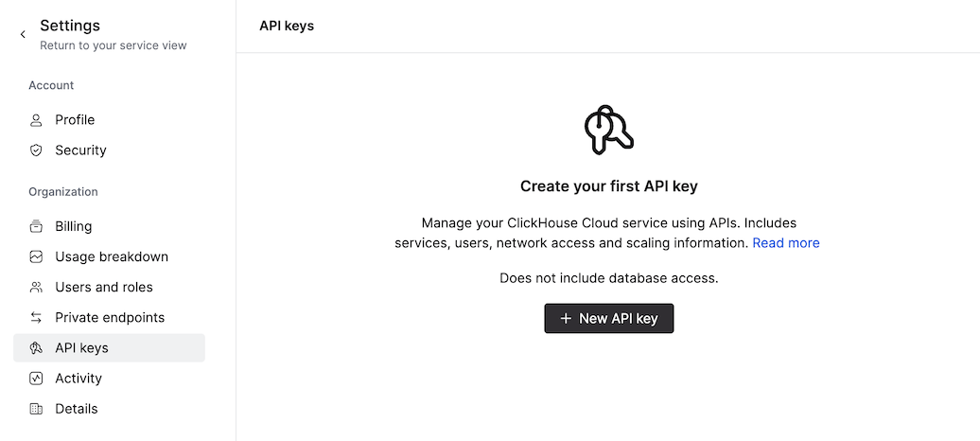Click the Users and roles icon
The height and width of the screenshot is (441, 980).
coord(36,287)
